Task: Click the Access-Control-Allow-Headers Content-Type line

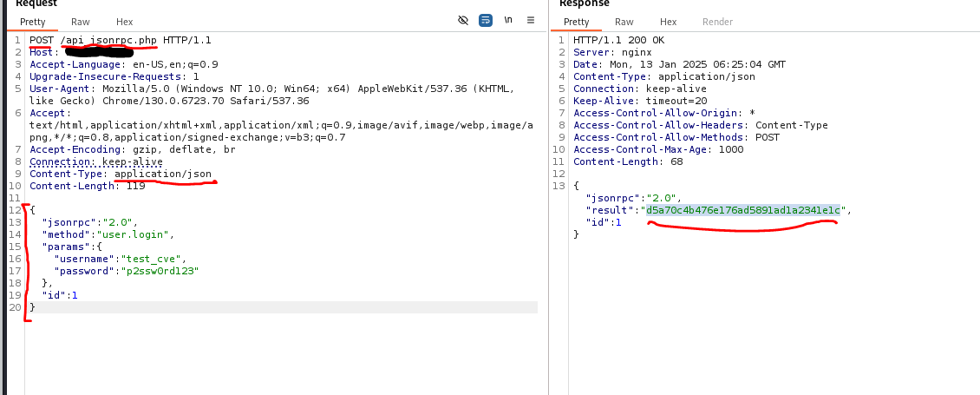Action: 701,125
